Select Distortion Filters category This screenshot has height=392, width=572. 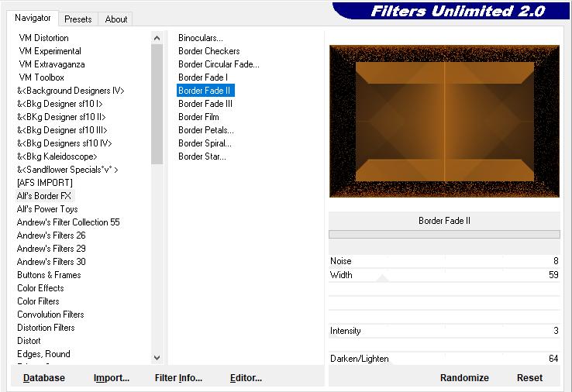tap(46, 327)
